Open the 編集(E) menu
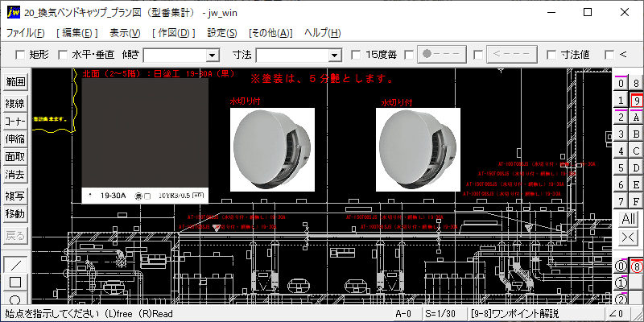Viewport: 644px width, 322px height. (x=77, y=33)
